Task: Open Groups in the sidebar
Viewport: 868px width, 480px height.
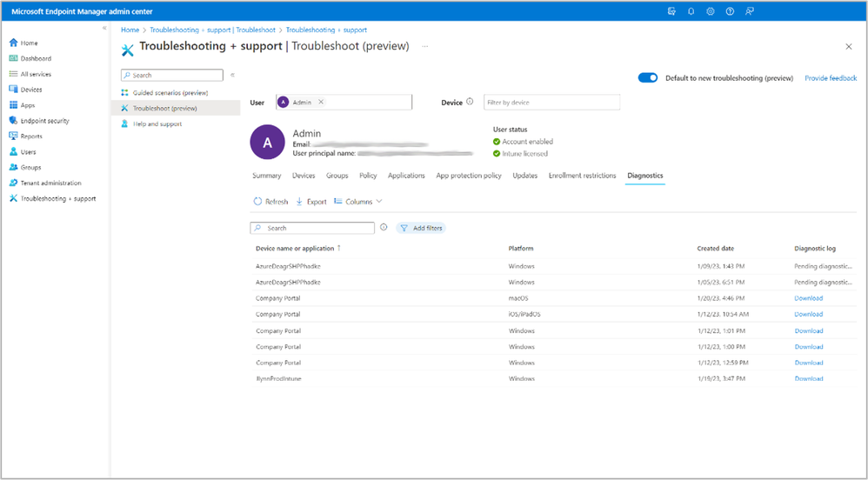Action: [x=25, y=167]
